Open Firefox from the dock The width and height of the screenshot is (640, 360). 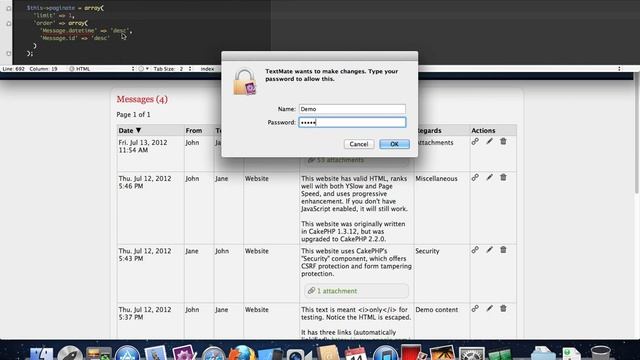pos(242,353)
